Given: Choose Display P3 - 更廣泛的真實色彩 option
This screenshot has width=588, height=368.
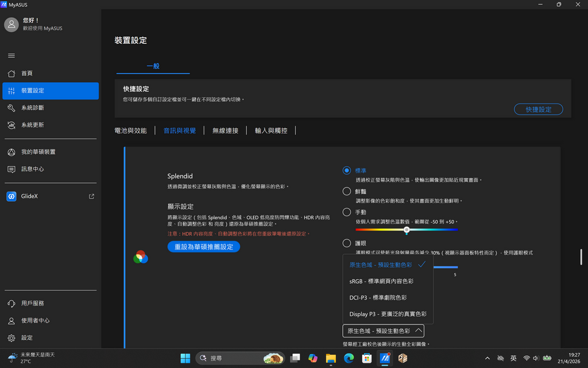Looking at the screenshot, I should [x=388, y=314].
